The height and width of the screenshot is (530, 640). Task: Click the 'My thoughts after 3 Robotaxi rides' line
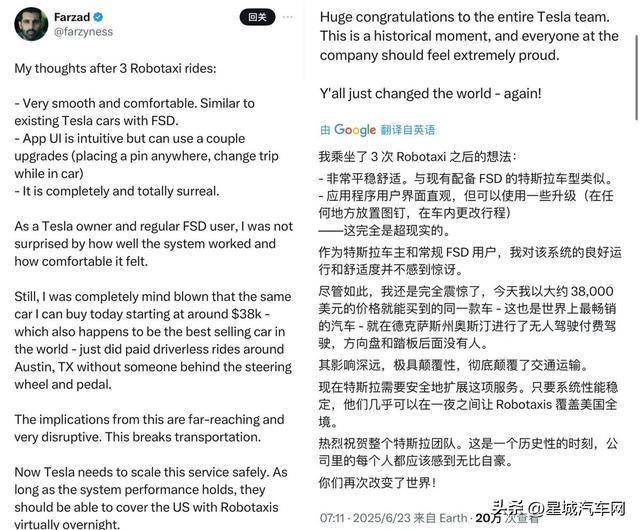[x=115, y=68]
